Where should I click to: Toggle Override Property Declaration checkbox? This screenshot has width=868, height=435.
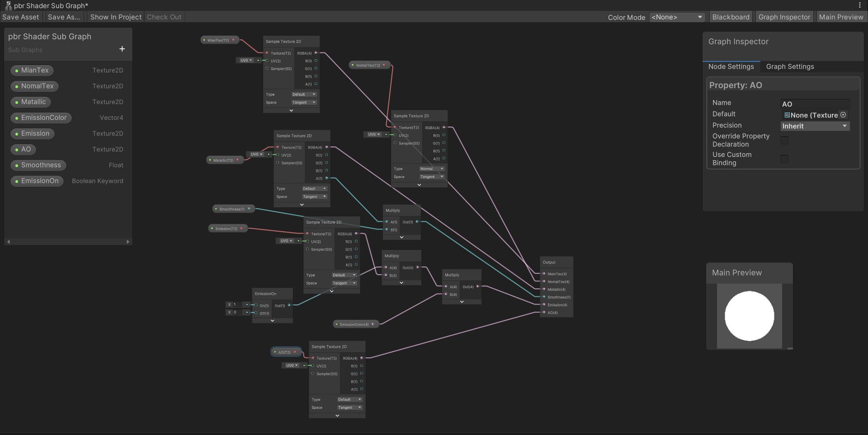784,140
